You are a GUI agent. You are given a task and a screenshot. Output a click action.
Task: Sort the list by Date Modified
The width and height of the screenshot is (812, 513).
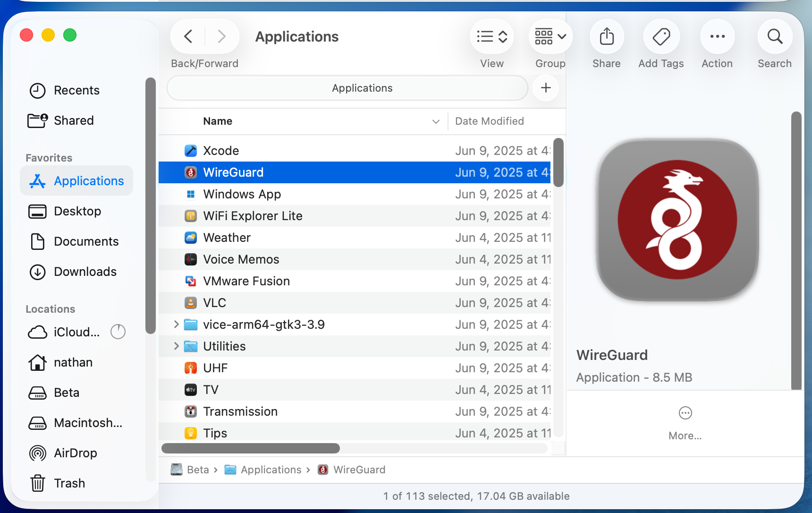point(490,121)
